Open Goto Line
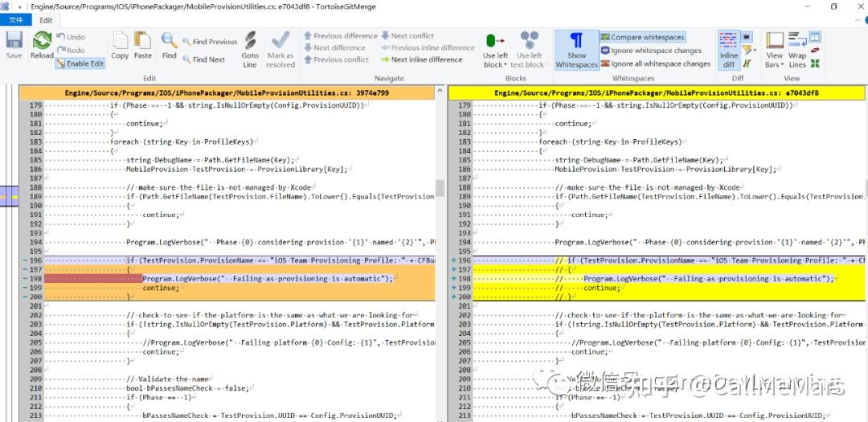Screen dimensions: 868x422 [250, 50]
